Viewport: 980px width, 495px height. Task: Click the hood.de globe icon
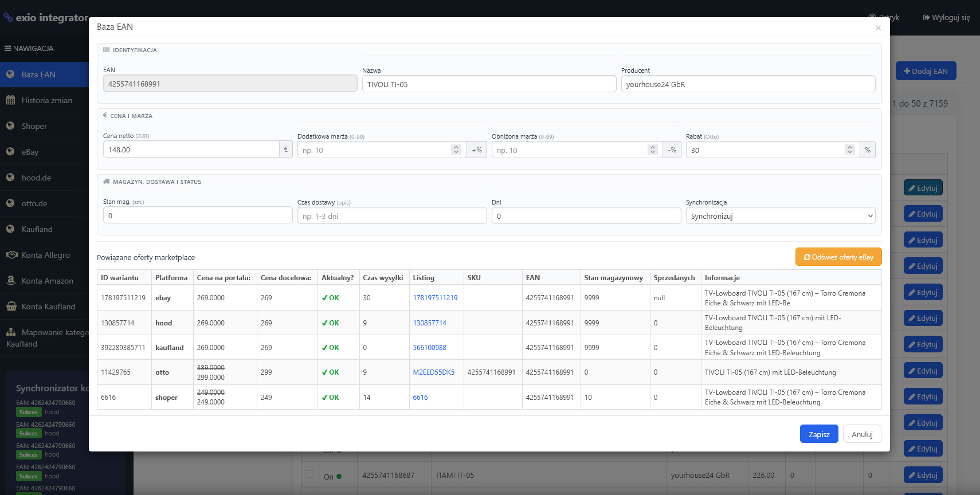pos(10,178)
